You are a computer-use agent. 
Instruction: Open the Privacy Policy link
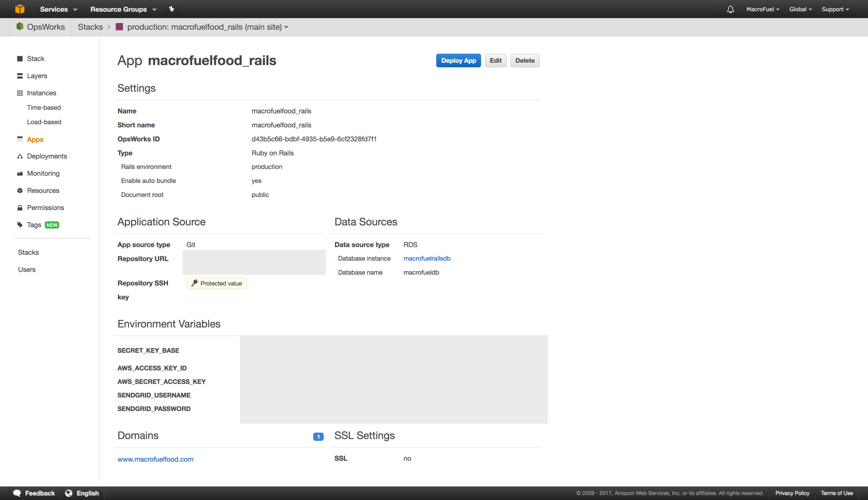pos(792,493)
